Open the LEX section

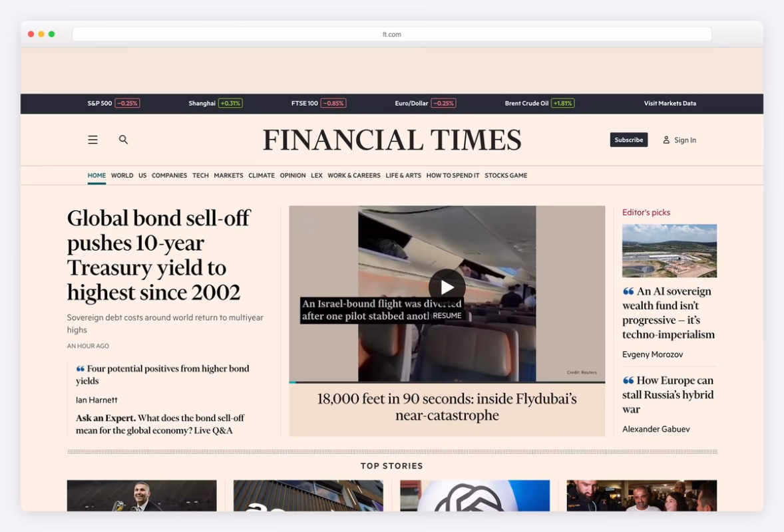coord(317,176)
